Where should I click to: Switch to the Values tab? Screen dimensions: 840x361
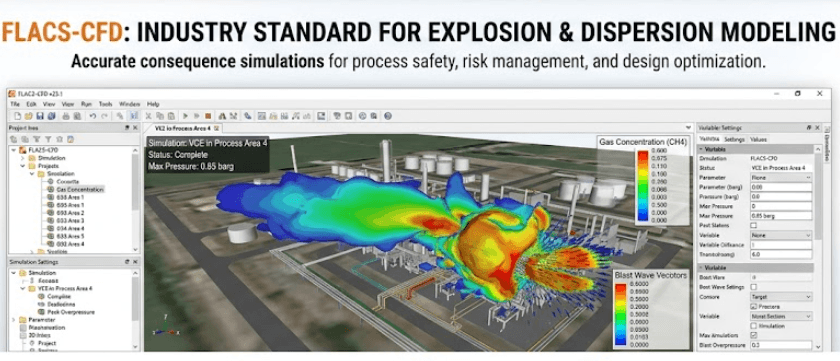click(758, 139)
